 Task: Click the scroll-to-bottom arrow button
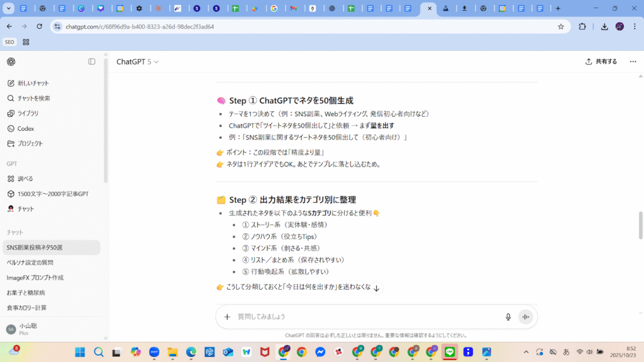pyautogui.click(x=376, y=288)
